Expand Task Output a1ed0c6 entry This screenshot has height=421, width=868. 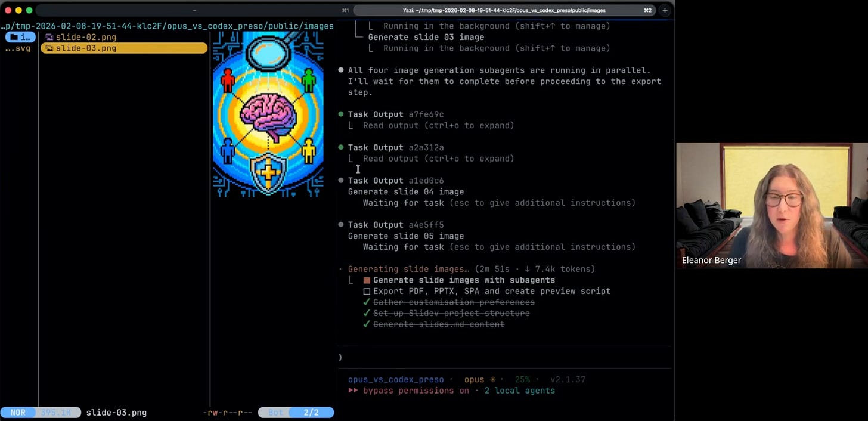[x=396, y=181]
